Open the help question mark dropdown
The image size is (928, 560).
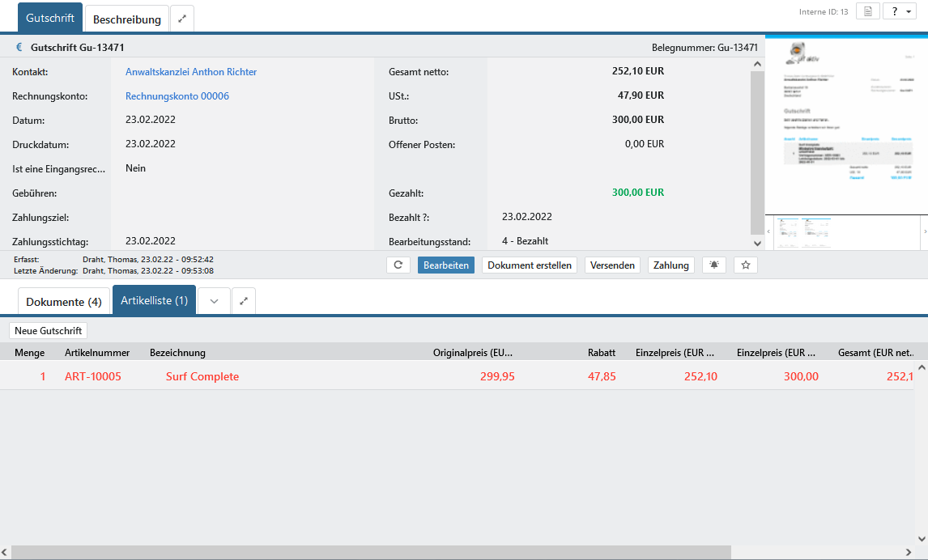900,11
